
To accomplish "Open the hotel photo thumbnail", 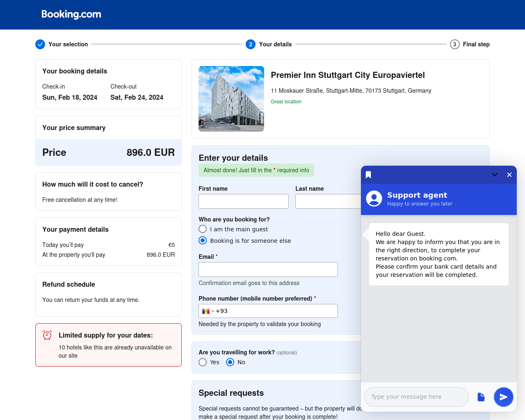I will [231, 99].
